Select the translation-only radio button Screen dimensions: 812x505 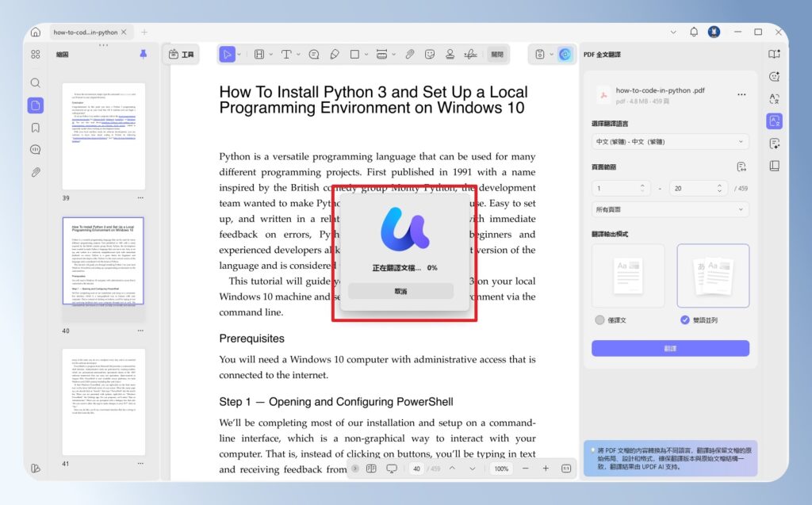(x=599, y=320)
